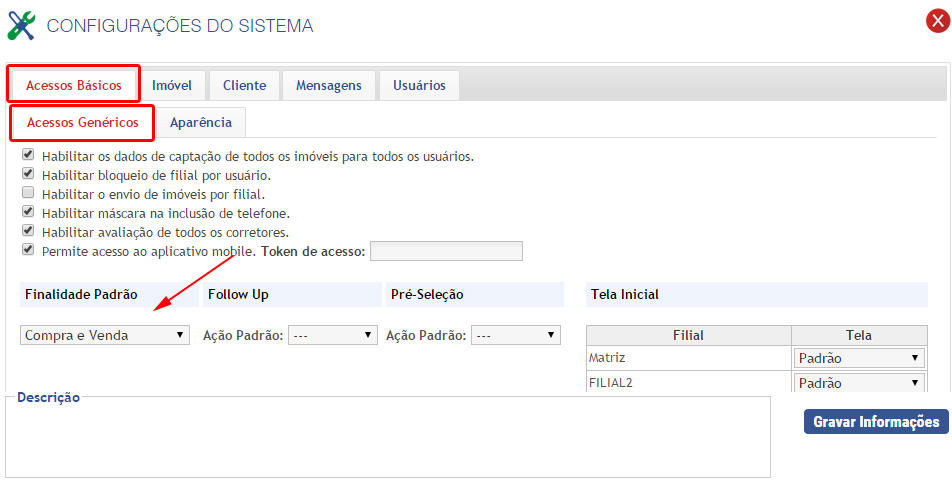Open Tela dropdown for Matriz
This screenshot has height=497, width=952.
coord(858,357)
